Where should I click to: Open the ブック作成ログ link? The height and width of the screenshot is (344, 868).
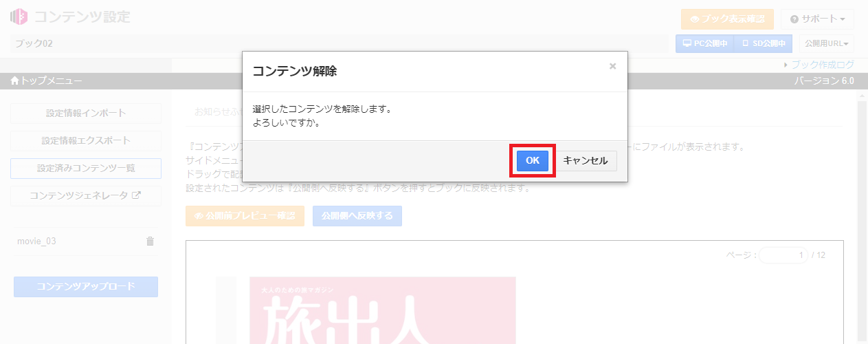point(822,65)
